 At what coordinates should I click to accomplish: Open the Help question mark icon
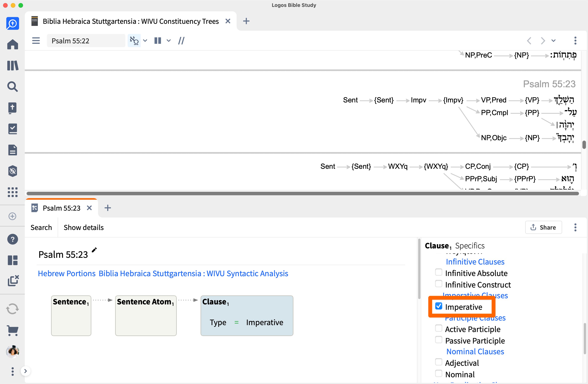coord(13,239)
